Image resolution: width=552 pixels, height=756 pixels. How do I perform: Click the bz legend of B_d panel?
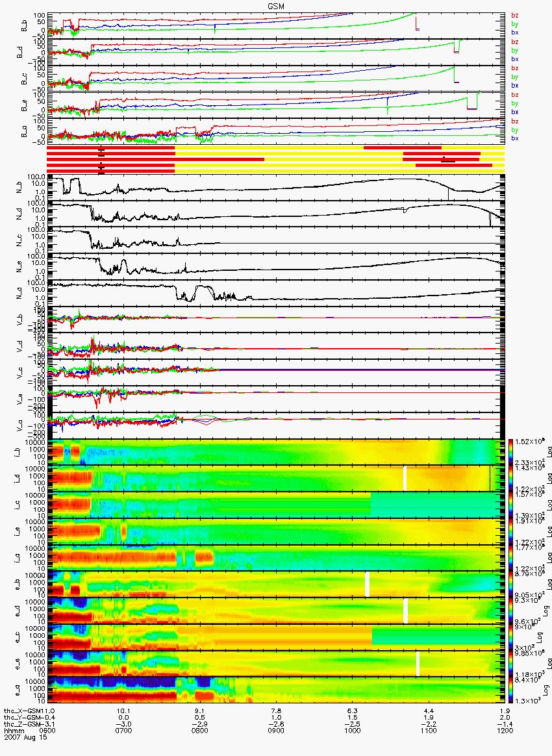[515, 42]
